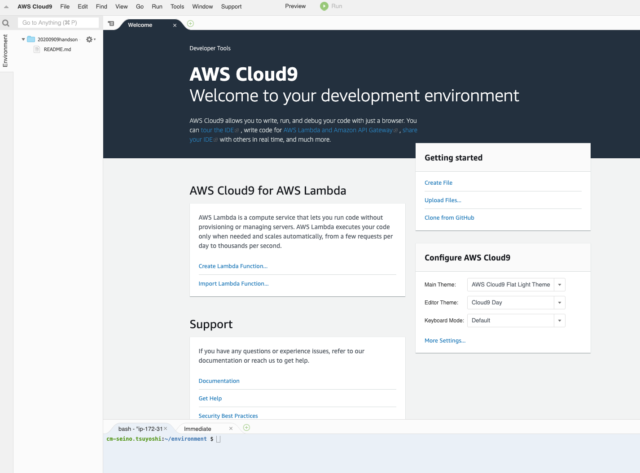Click the Create Lambda Function link

click(x=233, y=266)
